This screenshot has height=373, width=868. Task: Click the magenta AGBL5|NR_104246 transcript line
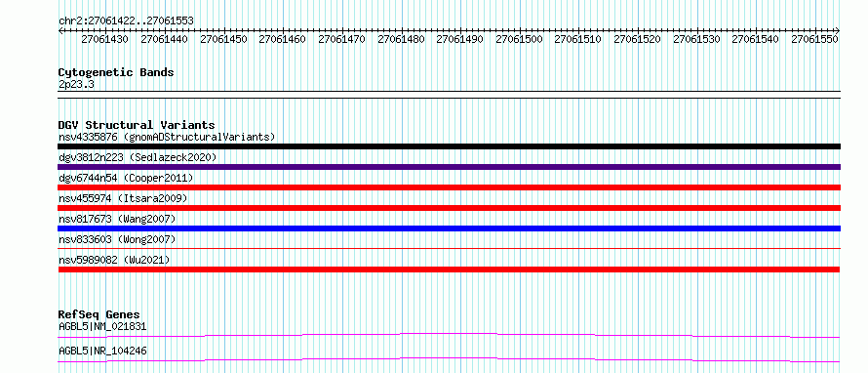click(449, 359)
